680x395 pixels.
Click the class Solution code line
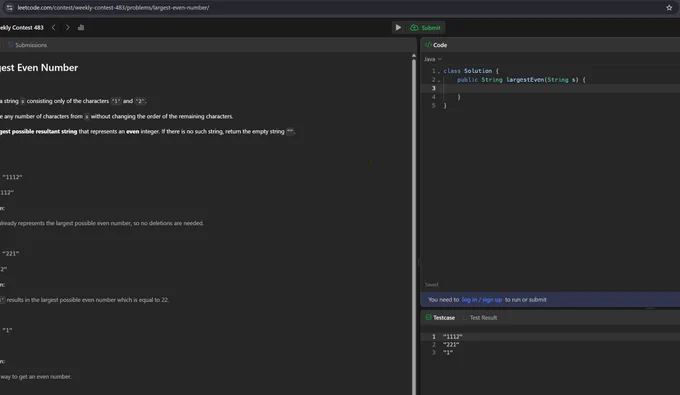pyautogui.click(x=471, y=71)
